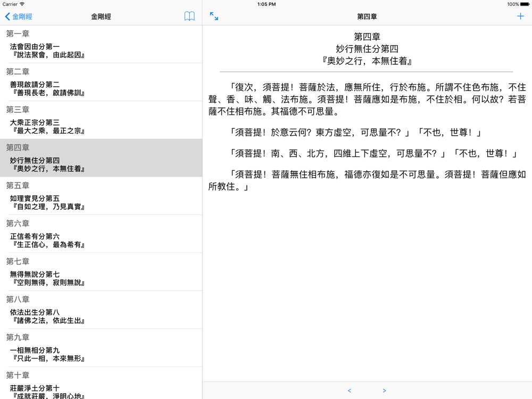Click section header 第八章
This screenshot has width=532, height=399.
tap(18, 300)
